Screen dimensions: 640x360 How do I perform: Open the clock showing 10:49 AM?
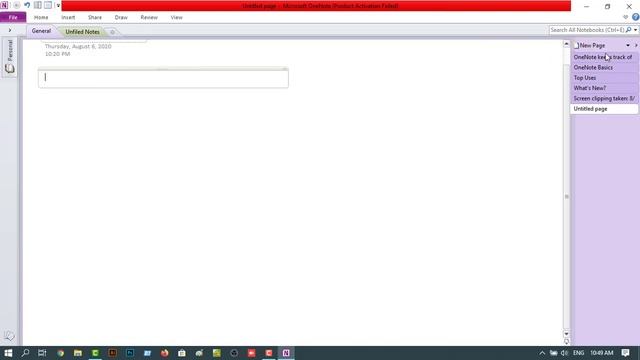point(601,353)
